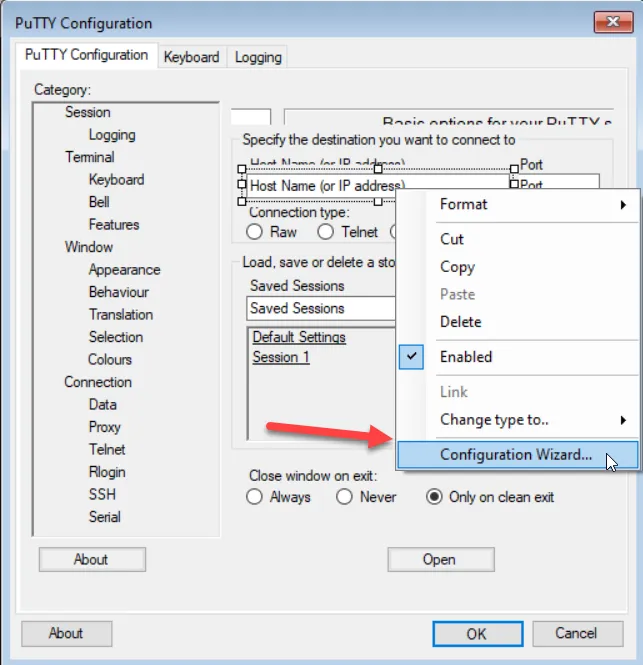Select SSH in the category tree
Image resolution: width=643 pixels, height=665 pixels.
(x=102, y=495)
